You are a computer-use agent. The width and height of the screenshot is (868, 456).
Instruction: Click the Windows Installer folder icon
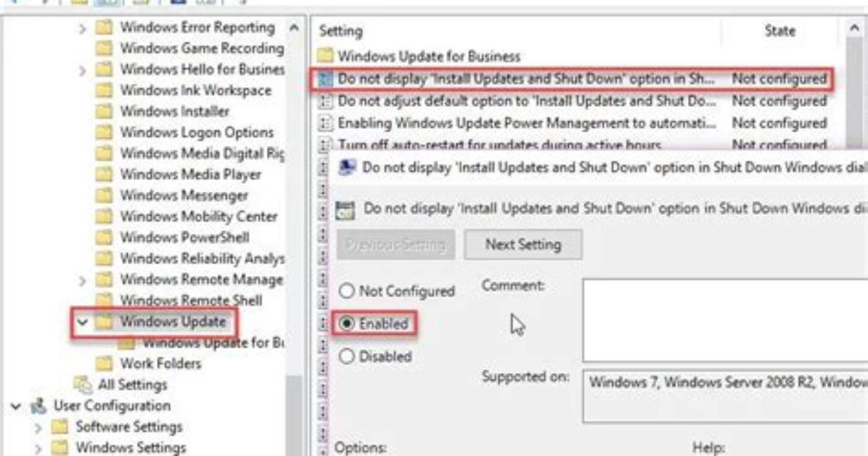(104, 111)
